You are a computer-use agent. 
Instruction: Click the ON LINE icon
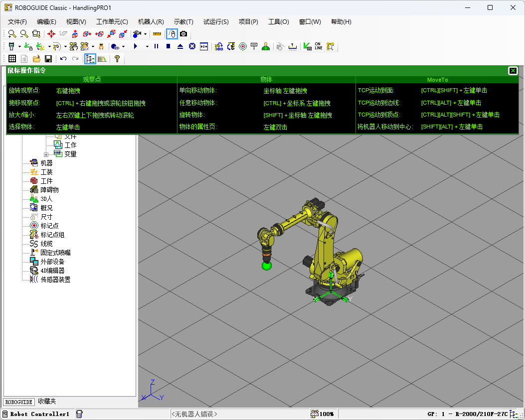click(318, 46)
